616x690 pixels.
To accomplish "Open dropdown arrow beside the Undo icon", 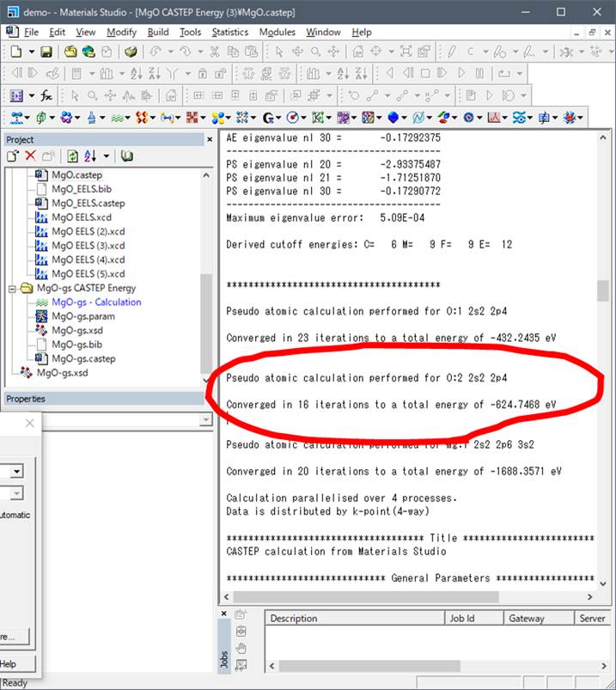I will (170, 52).
